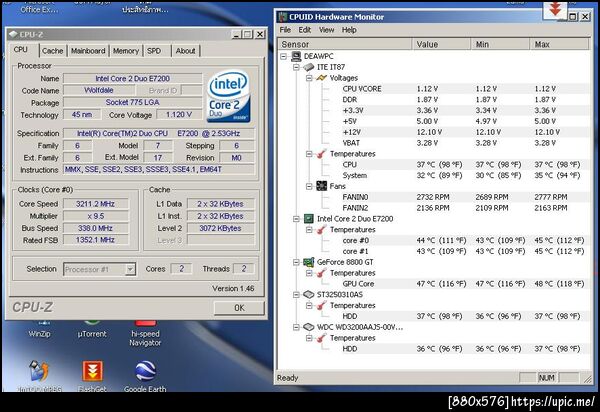The image size is (600, 412).
Task: Click thermometer icon under WDC WD3200AAJS
Action: (x=321, y=338)
